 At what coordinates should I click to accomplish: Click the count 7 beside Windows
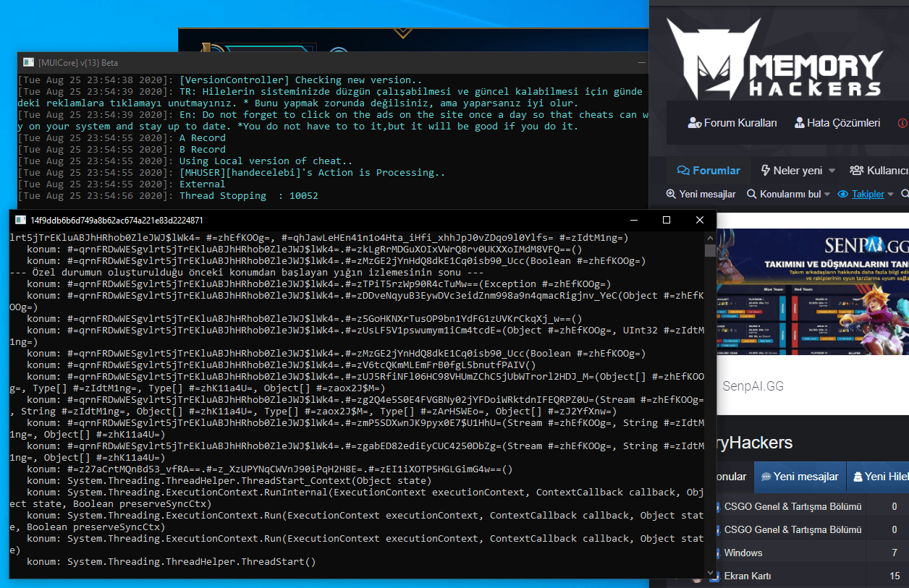pos(895,553)
